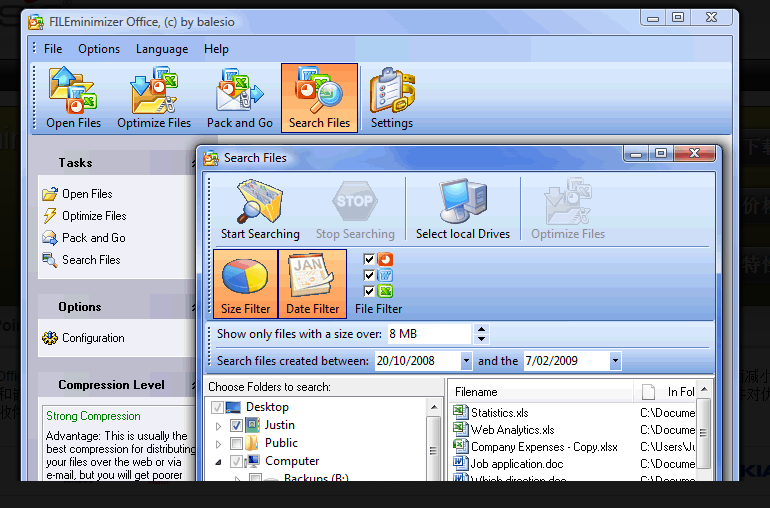Decrease the file size with down arrow
The image size is (770, 508).
tap(482, 339)
